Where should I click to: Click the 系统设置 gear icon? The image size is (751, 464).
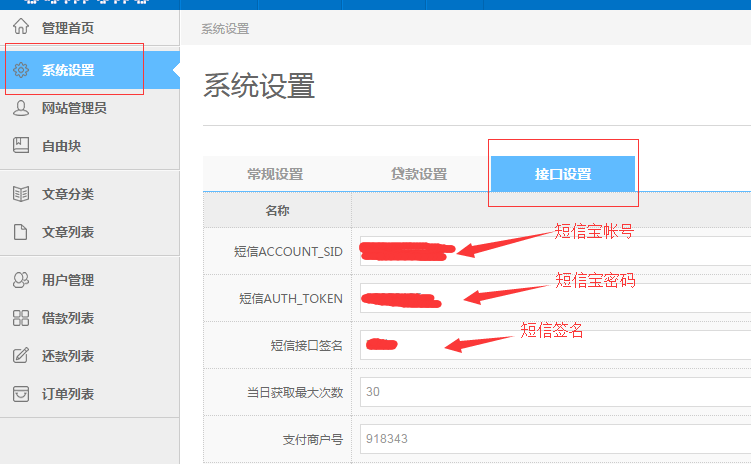(20, 70)
